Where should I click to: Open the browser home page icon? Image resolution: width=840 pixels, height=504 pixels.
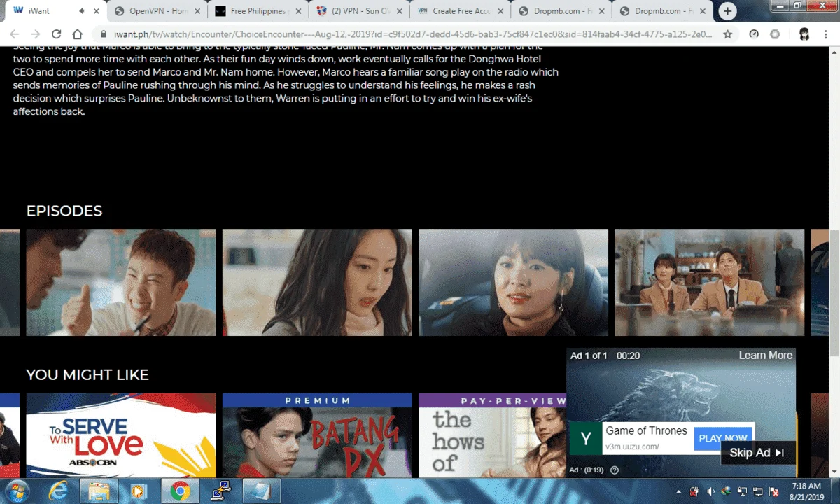78,34
